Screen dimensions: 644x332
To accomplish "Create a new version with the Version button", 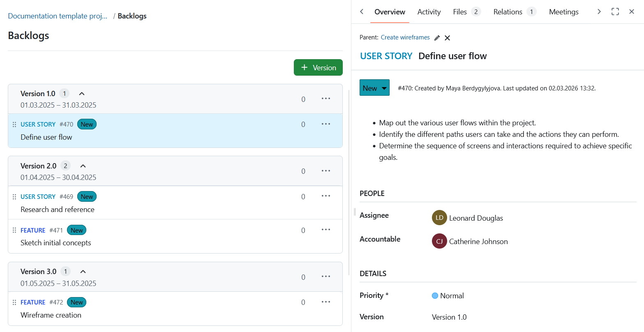I will tap(318, 67).
